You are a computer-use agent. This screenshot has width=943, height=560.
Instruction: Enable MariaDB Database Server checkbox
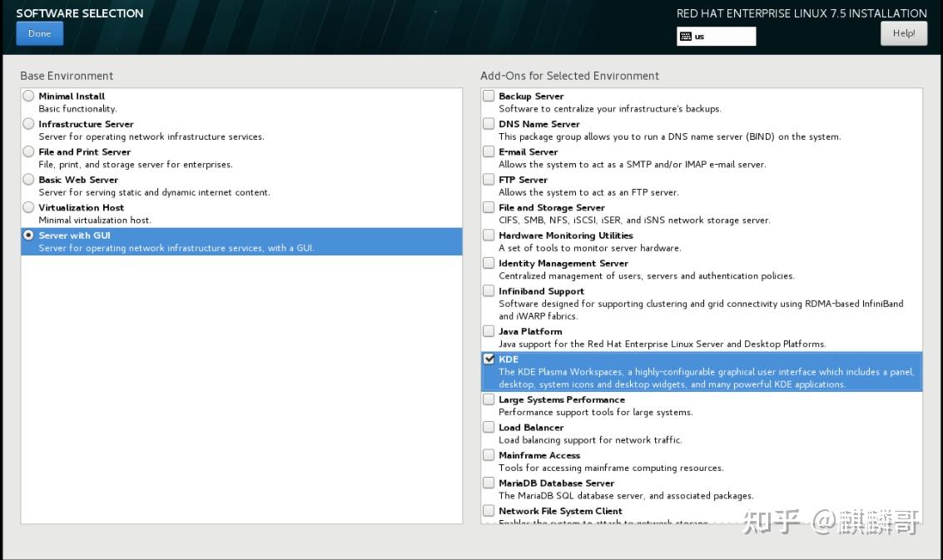(x=489, y=483)
